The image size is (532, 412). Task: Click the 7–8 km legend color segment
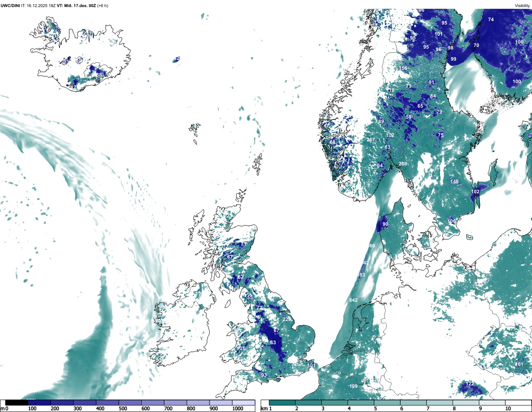(x=439, y=402)
